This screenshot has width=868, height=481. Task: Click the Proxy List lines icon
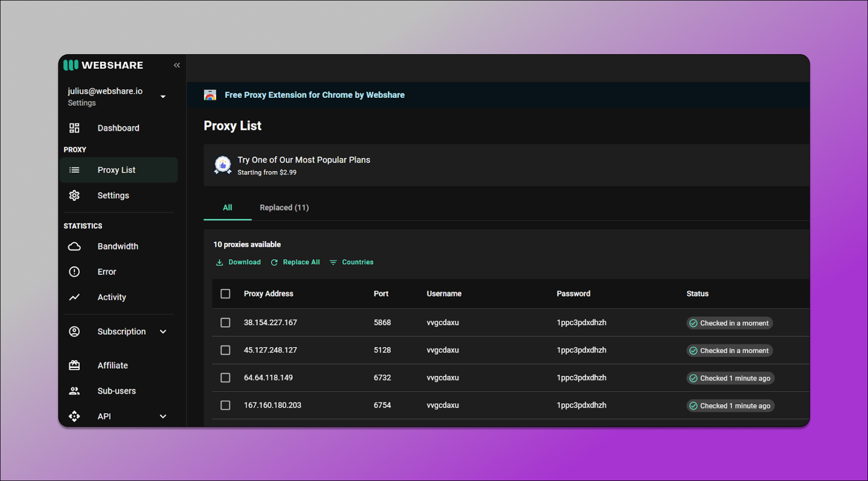[x=74, y=170]
